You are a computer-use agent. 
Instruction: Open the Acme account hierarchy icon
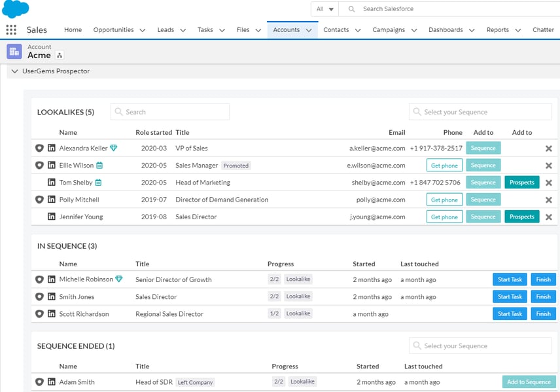coord(60,56)
